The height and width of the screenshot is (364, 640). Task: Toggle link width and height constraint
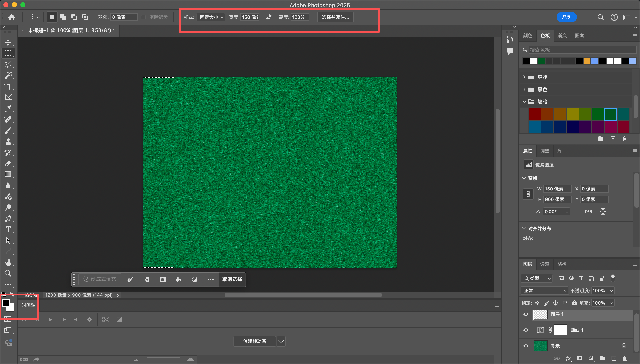[528, 194]
